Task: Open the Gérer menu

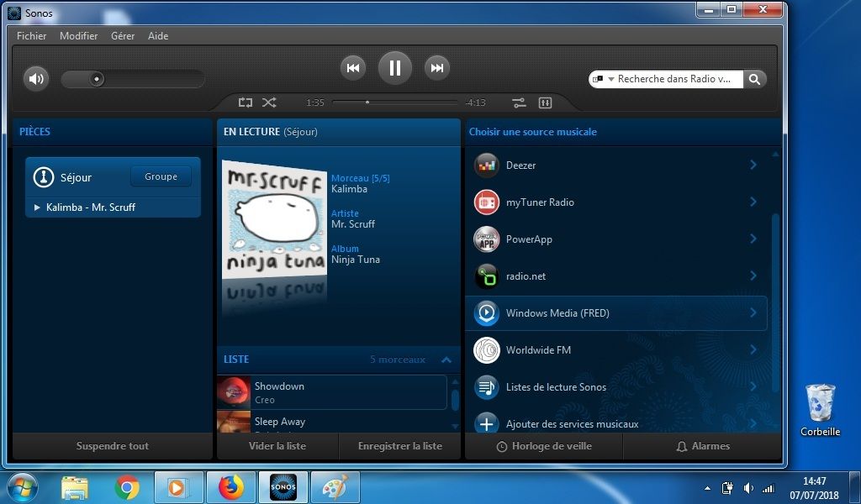Action: pos(123,35)
